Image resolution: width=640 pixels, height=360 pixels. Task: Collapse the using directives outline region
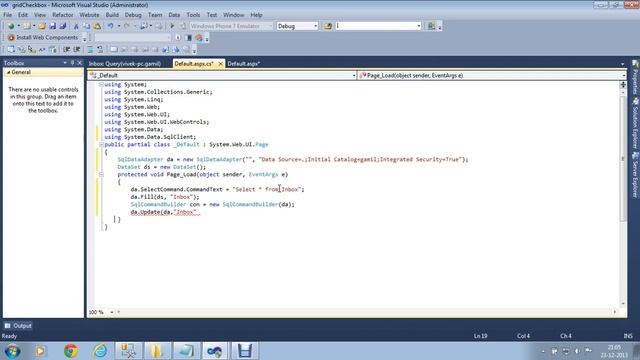pos(101,84)
